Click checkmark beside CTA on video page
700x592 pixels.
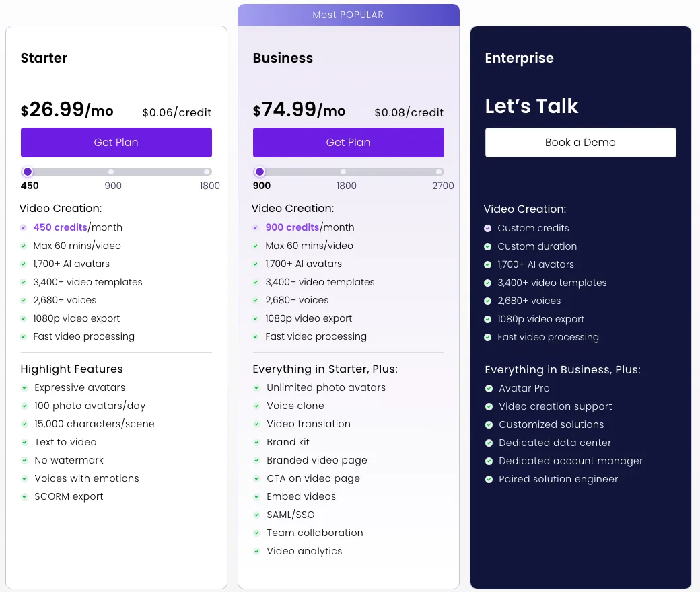coord(256,478)
